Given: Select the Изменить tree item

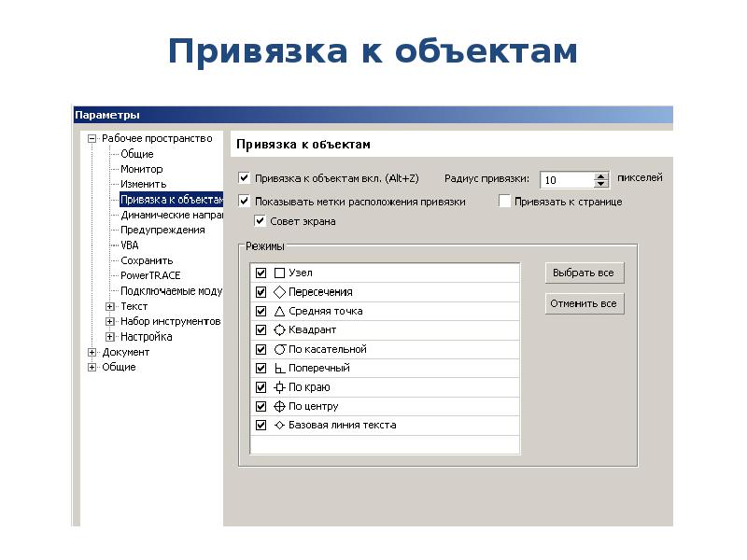Looking at the screenshot, I should pyautogui.click(x=144, y=184).
